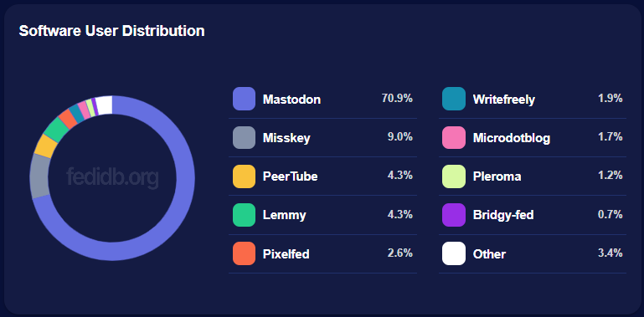Viewport: 644px width, 317px height.
Task: Click the Pixelfed orange legend swatch
Action: [x=244, y=253]
